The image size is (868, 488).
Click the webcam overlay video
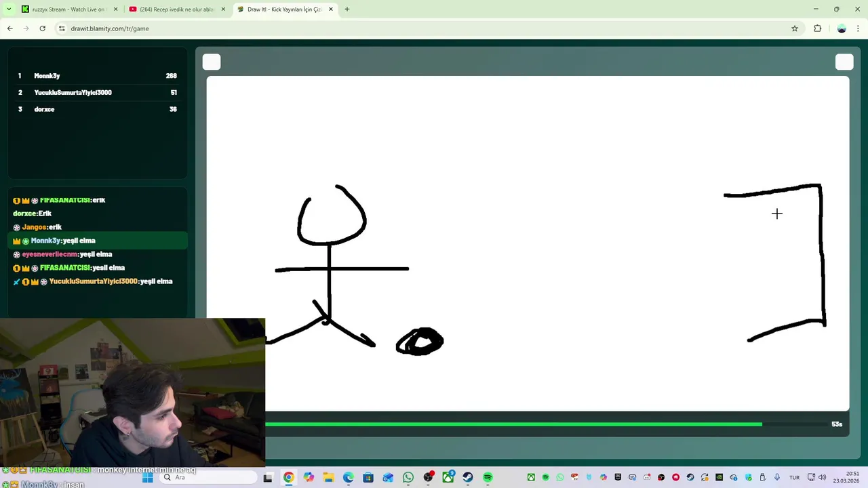tap(132, 393)
